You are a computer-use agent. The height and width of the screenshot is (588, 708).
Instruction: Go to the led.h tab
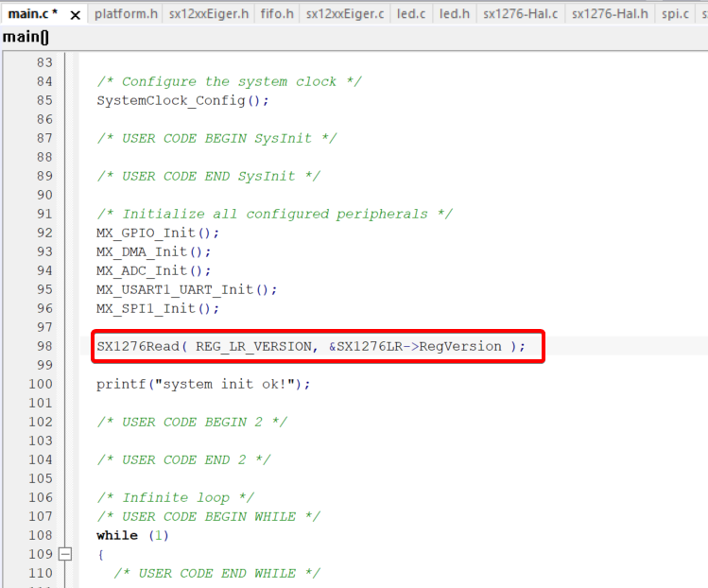pyautogui.click(x=454, y=14)
